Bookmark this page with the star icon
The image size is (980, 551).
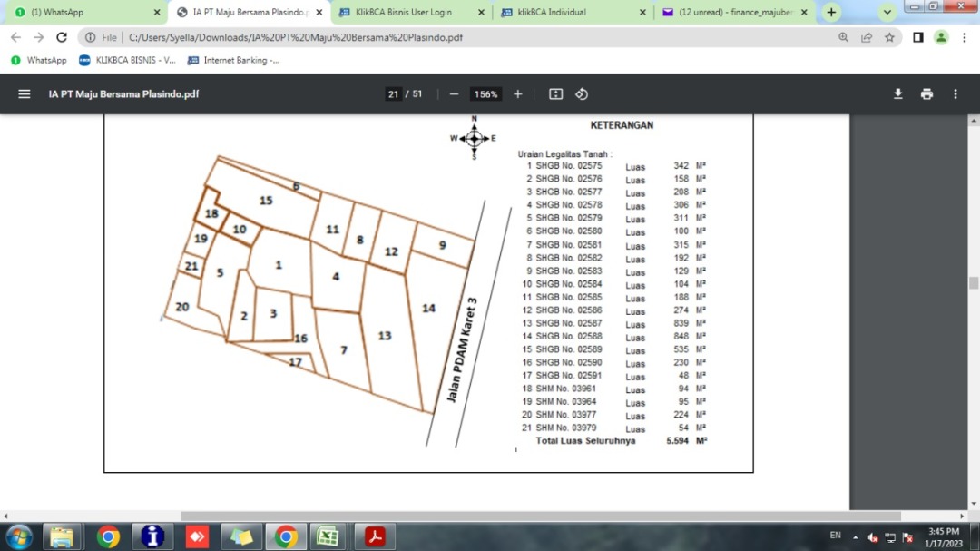tap(889, 37)
